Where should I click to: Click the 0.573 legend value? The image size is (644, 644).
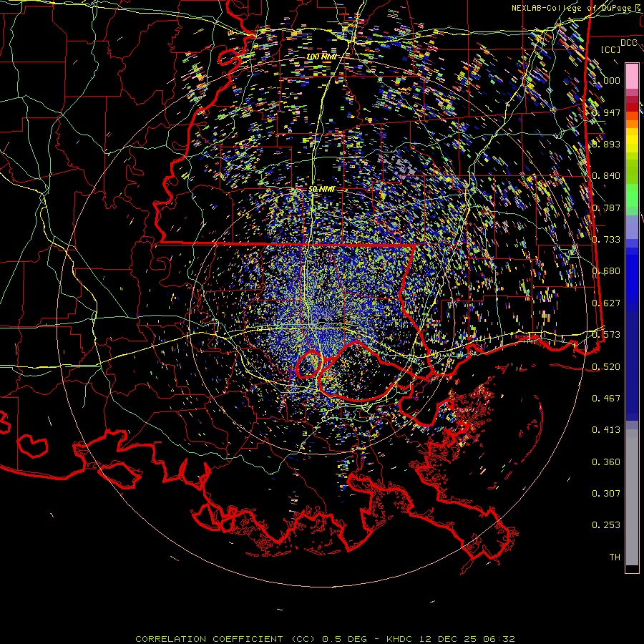pos(606,335)
